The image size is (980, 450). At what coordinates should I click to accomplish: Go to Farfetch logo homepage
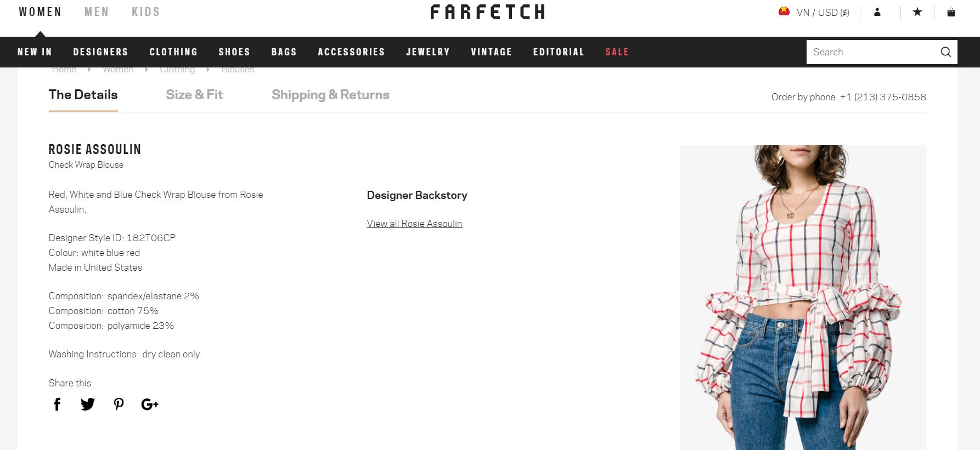(x=488, y=12)
